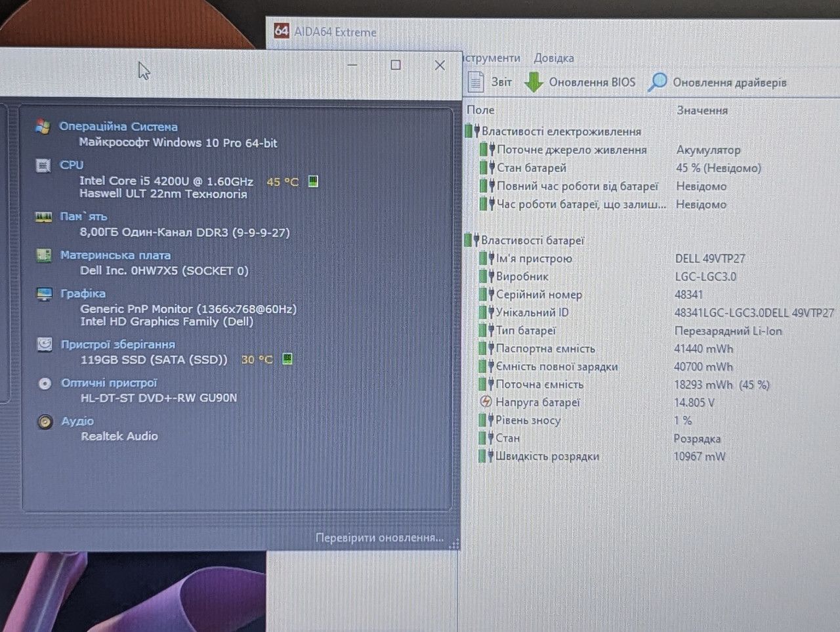
Task: Click the green BIOS update arrow icon
Action: (x=534, y=82)
